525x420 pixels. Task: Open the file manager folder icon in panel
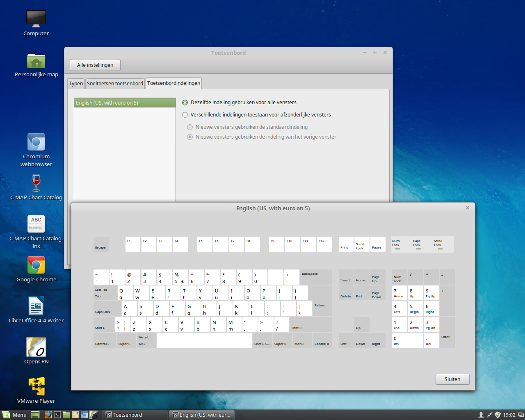click(x=66, y=415)
